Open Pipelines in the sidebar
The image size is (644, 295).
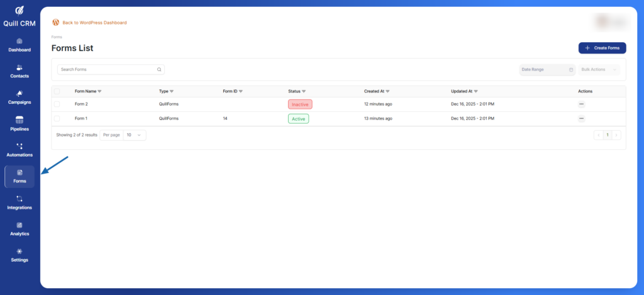click(x=19, y=124)
